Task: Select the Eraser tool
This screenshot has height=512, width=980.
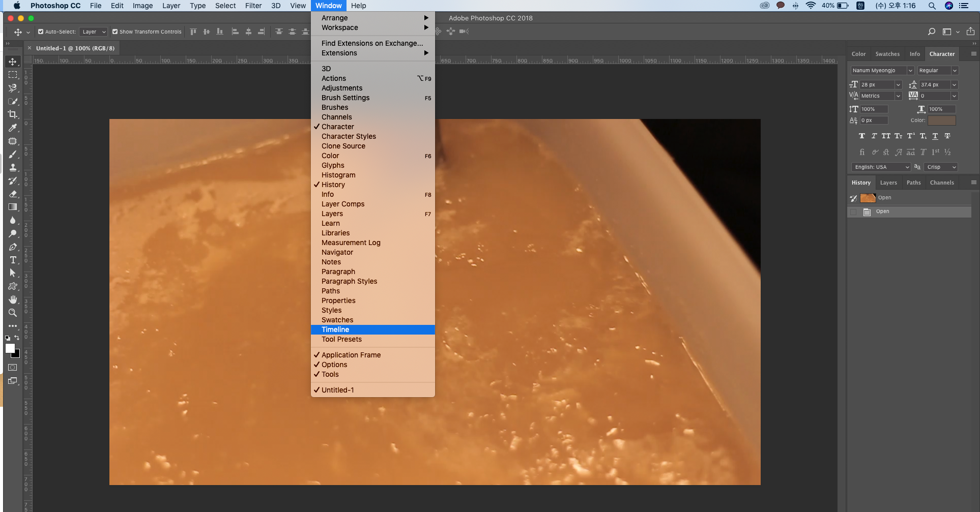Action: 13,194
